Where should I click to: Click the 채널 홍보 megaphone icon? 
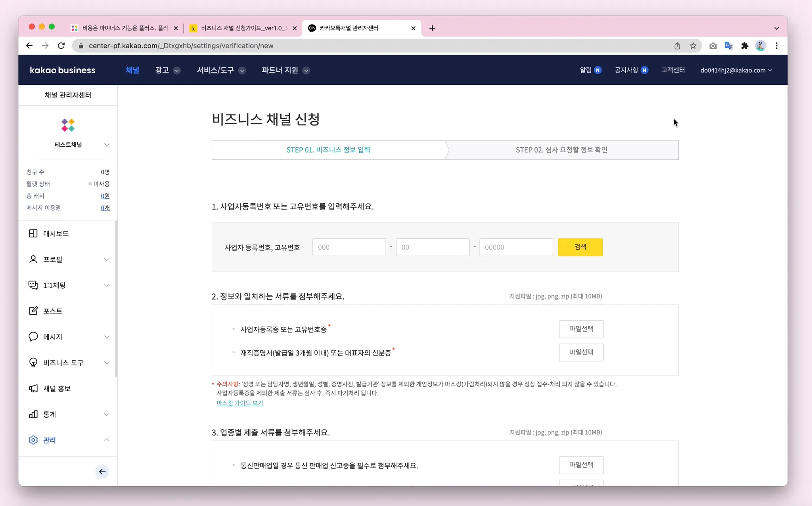(33, 388)
